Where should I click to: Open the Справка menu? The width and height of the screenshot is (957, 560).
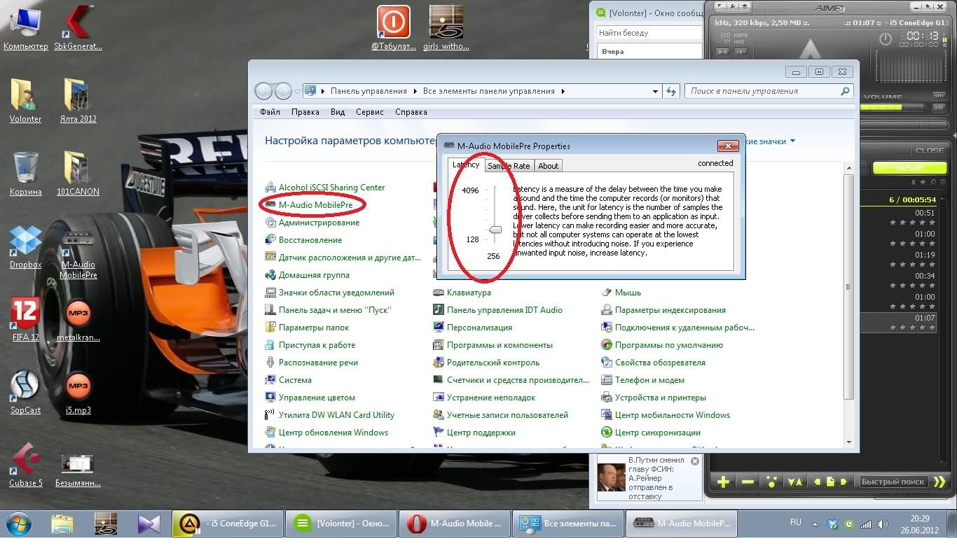411,112
